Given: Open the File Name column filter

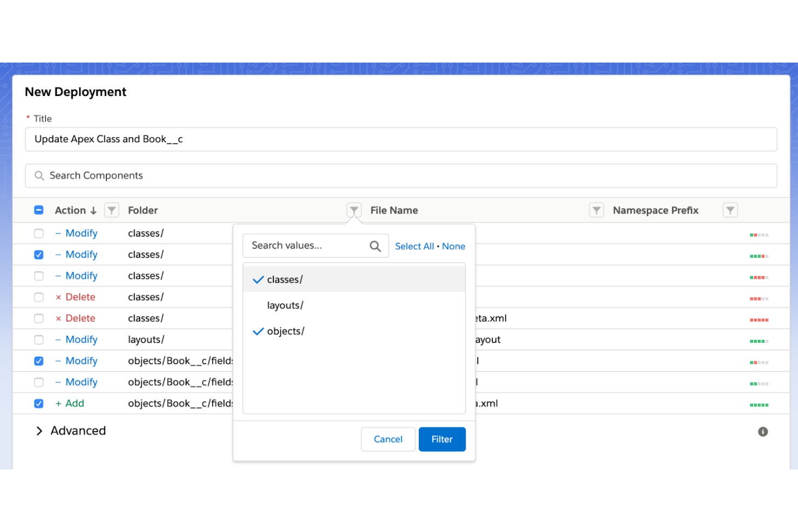Looking at the screenshot, I should pyautogui.click(x=596, y=210).
